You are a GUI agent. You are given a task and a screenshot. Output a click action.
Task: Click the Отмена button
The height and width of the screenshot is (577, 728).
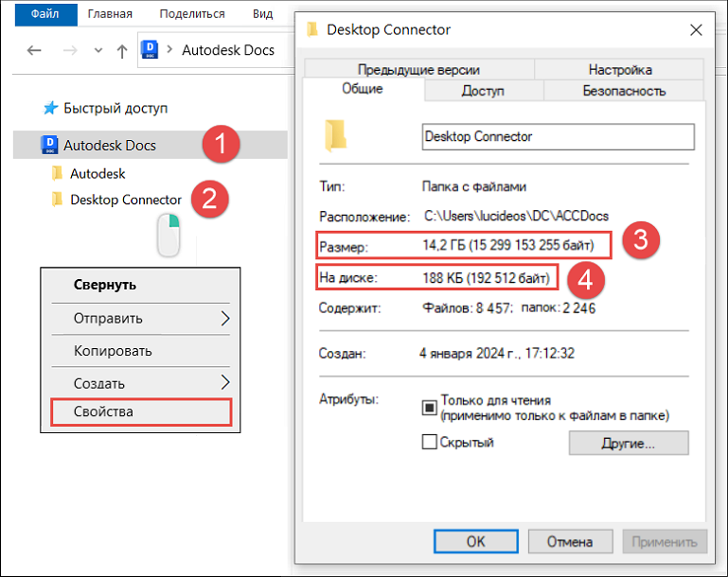(570, 541)
